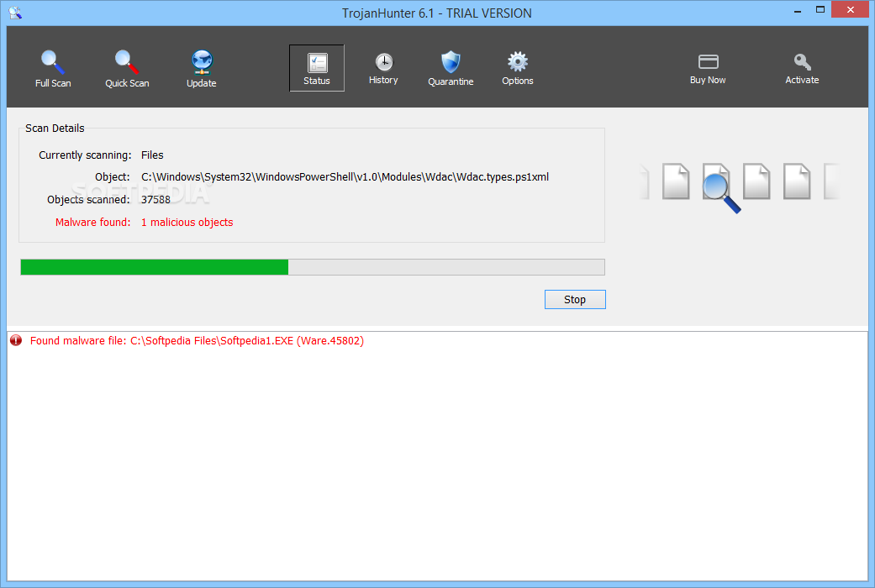
Task: Stop the running scan
Action: point(575,300)
